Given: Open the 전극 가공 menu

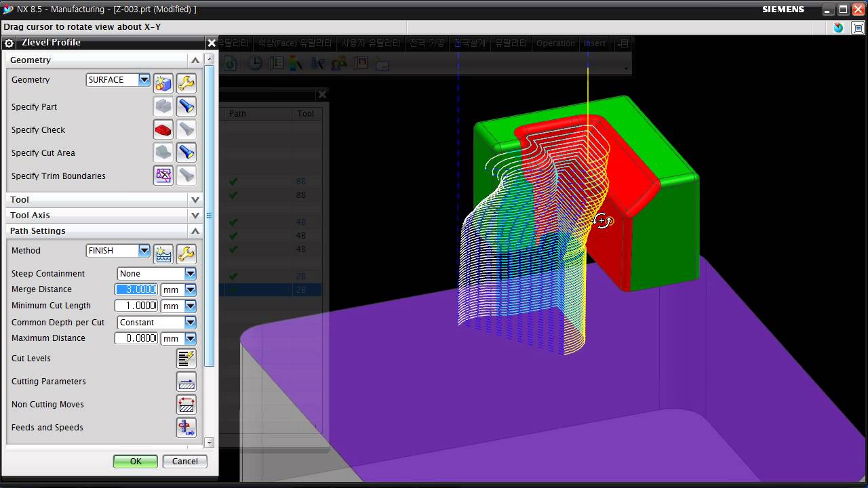Looking at the screenshot, I should pyautogui.click(x=427, y=43).
